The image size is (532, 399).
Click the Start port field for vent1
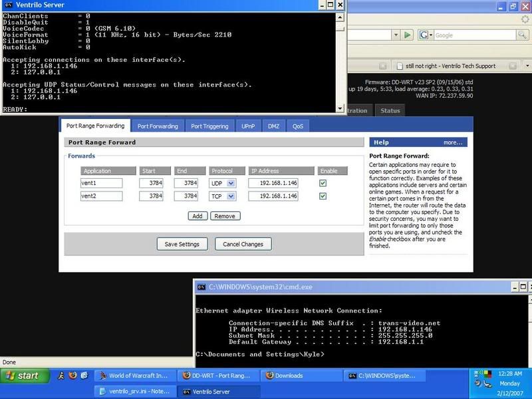(x=151, y=184)
